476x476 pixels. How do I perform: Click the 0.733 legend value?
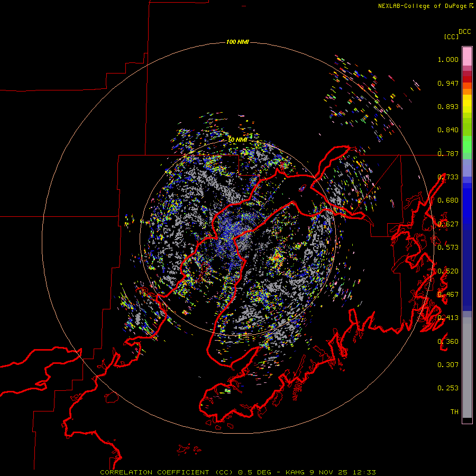pos(448,177)
